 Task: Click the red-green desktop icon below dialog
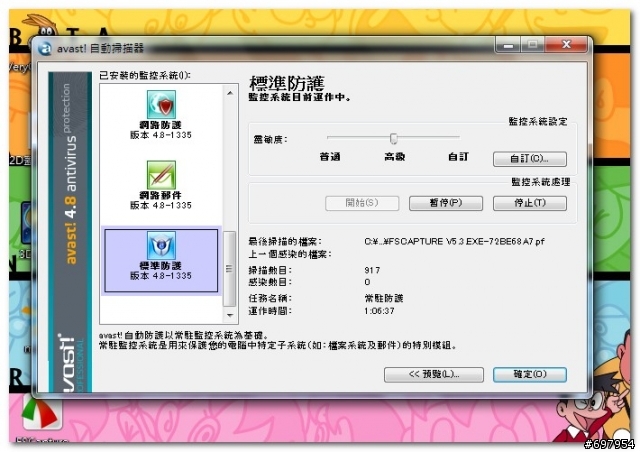point(40,412)
